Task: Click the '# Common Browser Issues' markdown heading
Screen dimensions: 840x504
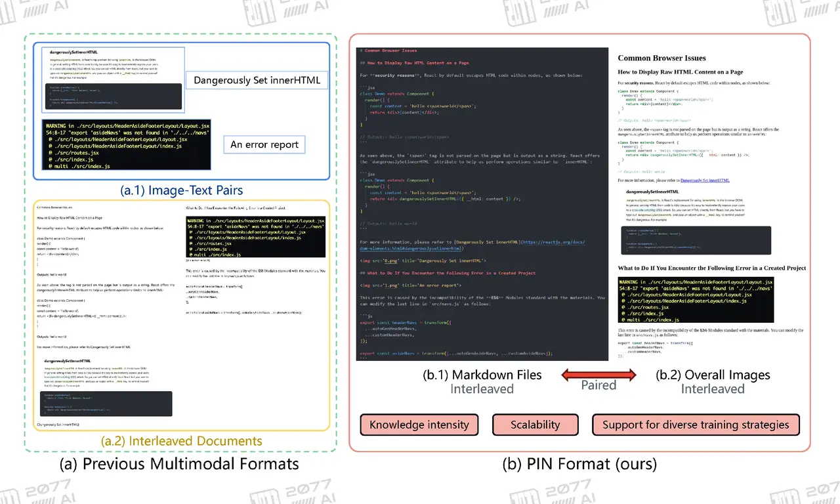Action: pos(388,51)
